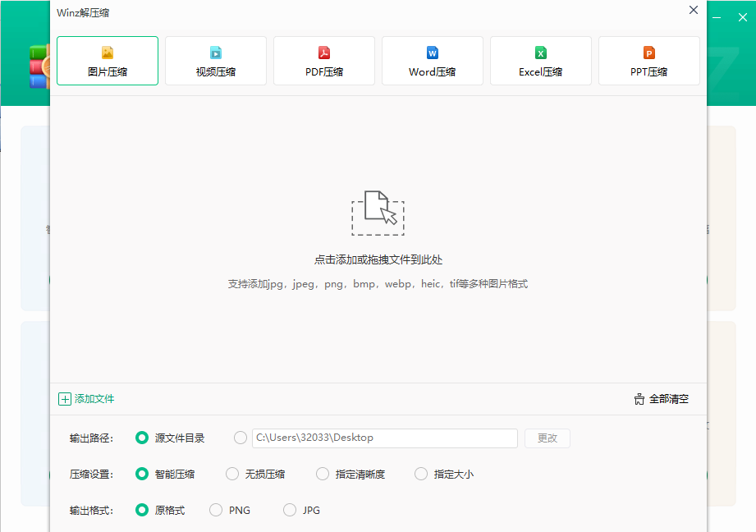
Task: Click the plus icon beside 添加文件
Action: (x=65, y=398)
